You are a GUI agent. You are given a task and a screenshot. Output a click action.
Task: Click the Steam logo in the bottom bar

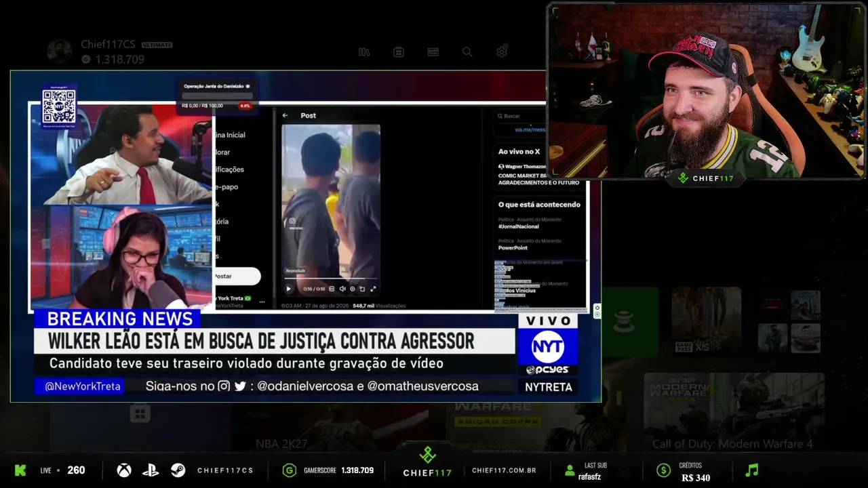click(x=178, y=470)
